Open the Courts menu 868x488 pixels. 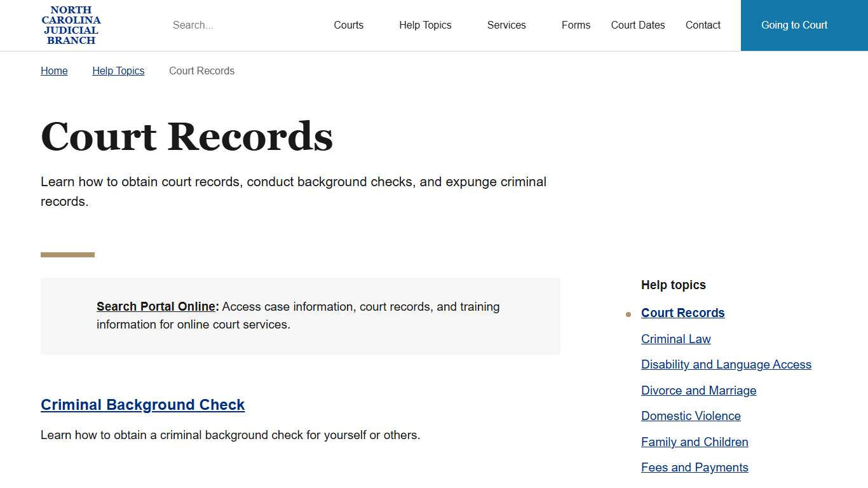(348, 25)
